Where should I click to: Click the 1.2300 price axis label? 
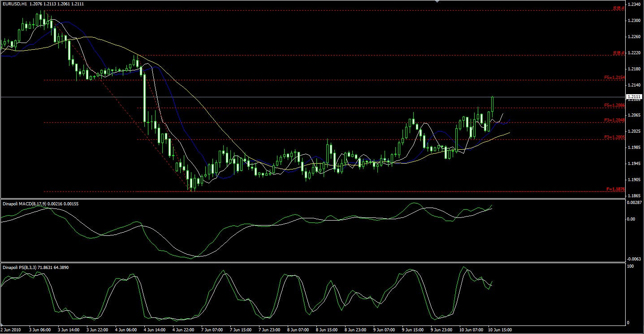coord(634,21)
